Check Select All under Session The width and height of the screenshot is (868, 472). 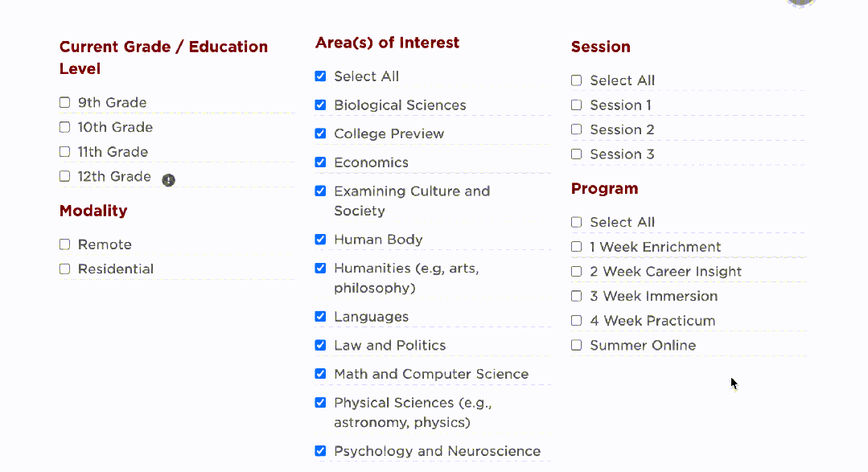pos(576,80)
